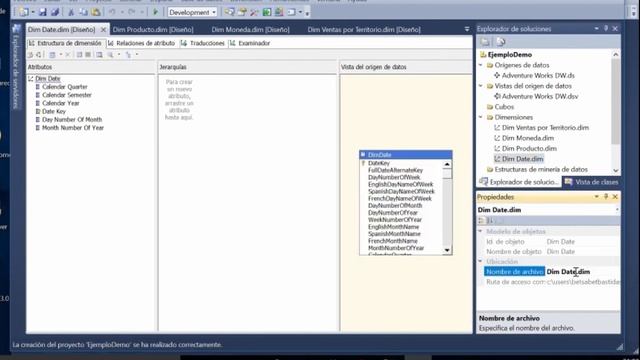Switch to the Dim Producto.dim [Diseño] tab
The height and width of the screenshot is (360, 640).
153,29
